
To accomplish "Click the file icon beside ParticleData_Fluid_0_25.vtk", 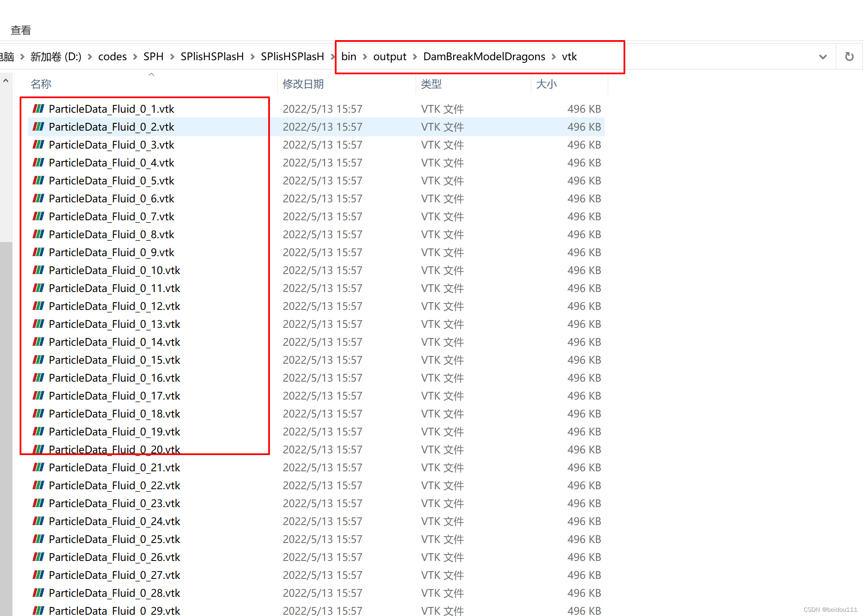I will click(x=38, y=539).
